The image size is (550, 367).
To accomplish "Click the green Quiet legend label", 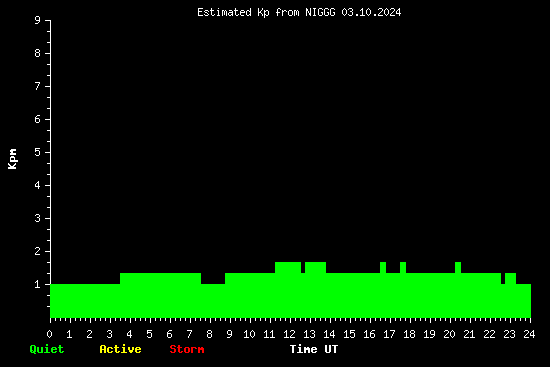I will click(x=47, y=349).
